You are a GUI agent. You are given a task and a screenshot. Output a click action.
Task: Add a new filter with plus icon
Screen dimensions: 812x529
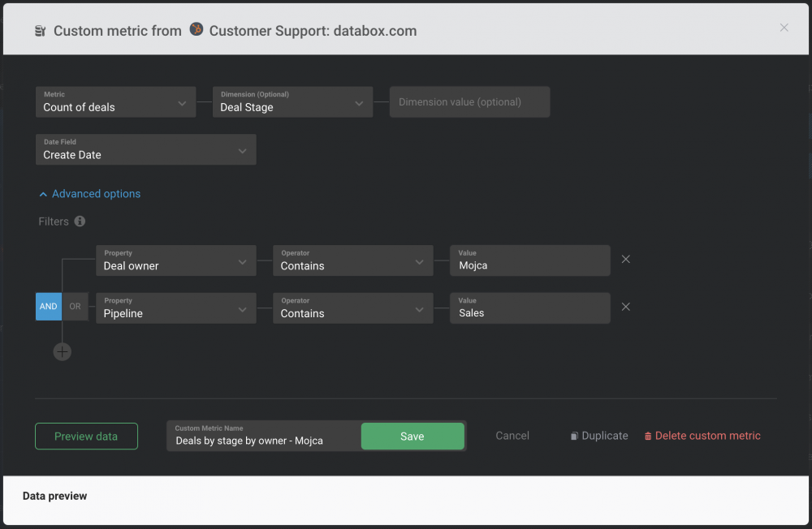tap(63, 351)
